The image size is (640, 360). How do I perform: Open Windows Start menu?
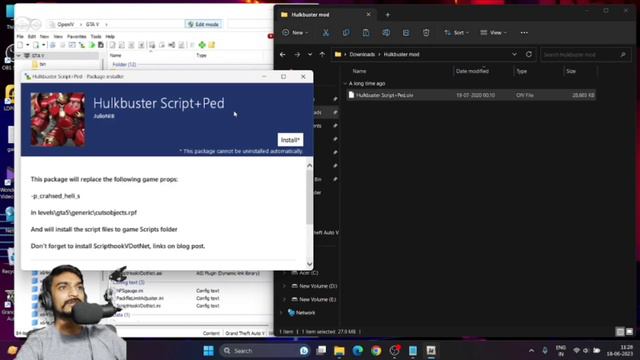[x=209, y=351]
